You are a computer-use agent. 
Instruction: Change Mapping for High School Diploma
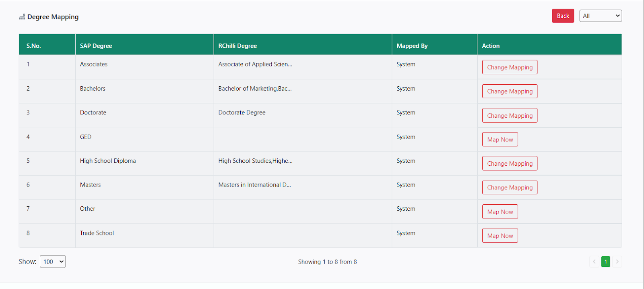[510, 164]
